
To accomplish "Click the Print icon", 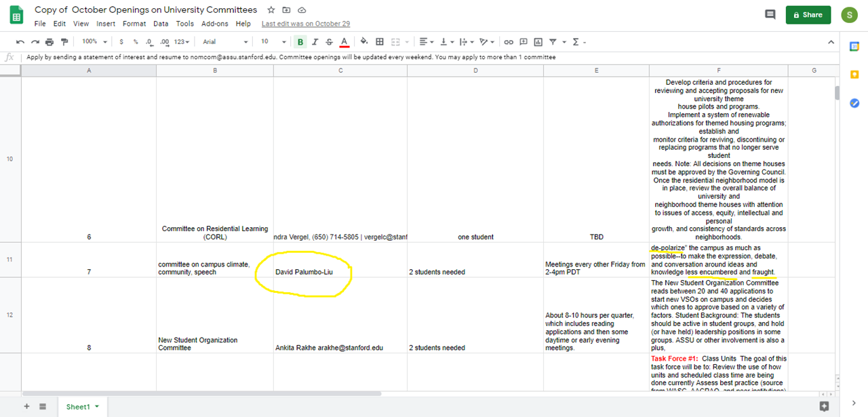I will pyautogui.click(x=50, y=42).
